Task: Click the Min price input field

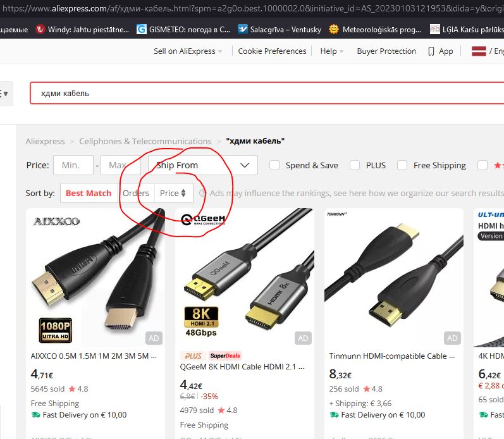Action: (x=73, y=165)
